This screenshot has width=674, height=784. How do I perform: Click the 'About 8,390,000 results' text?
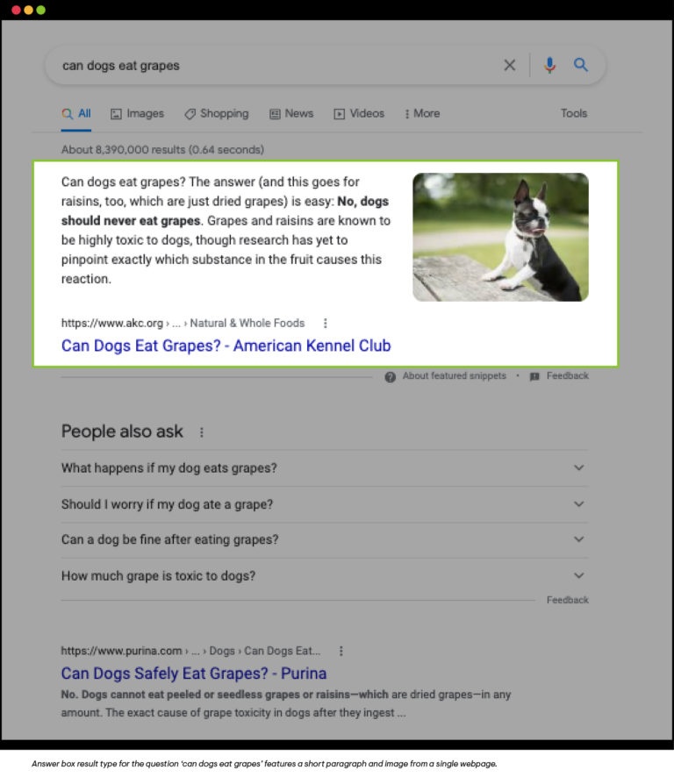coord(162,149)
